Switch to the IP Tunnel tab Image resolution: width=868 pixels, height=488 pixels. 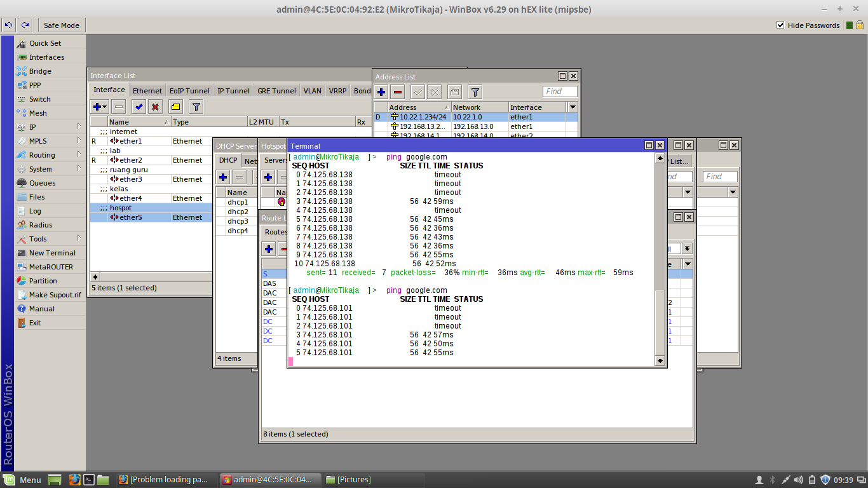click(233, 91)
